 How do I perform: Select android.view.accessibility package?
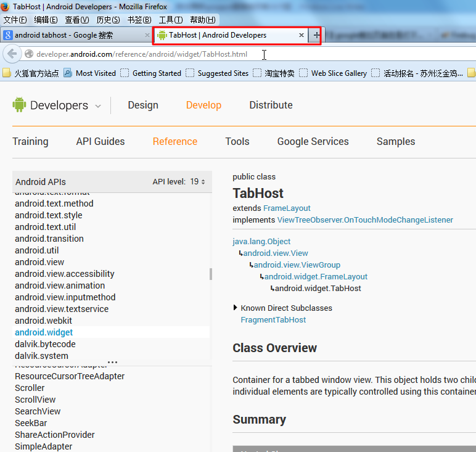(65, 274)
